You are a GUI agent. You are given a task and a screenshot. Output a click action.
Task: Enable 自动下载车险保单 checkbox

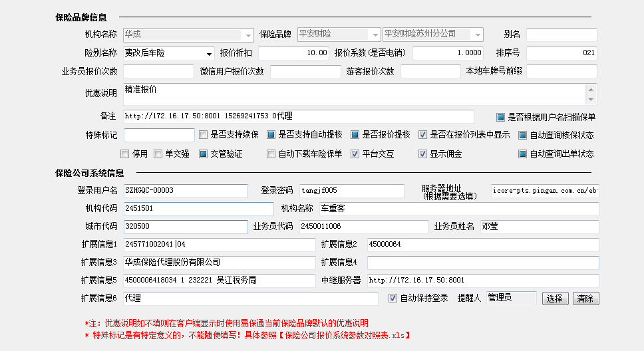pyautogui.click(x=271, y=154)
